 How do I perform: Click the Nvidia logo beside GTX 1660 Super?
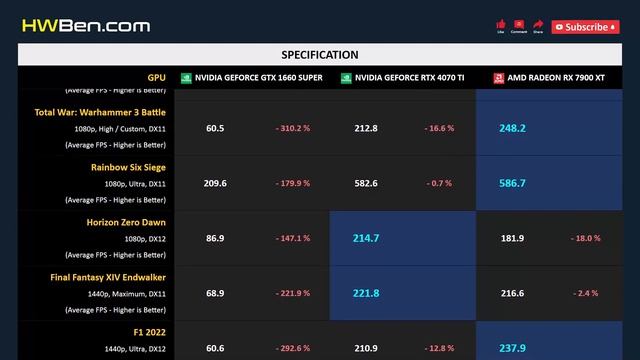click(x=186, y=78)
